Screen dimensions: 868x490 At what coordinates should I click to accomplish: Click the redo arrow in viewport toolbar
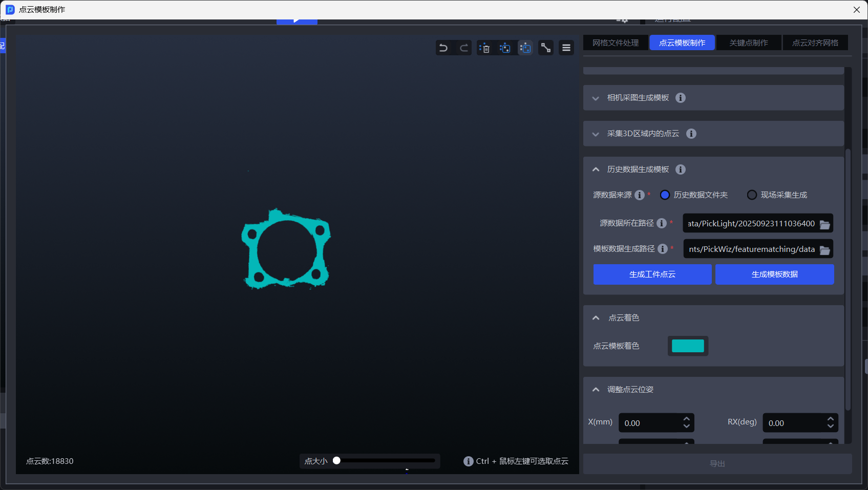tap(464, 48)
